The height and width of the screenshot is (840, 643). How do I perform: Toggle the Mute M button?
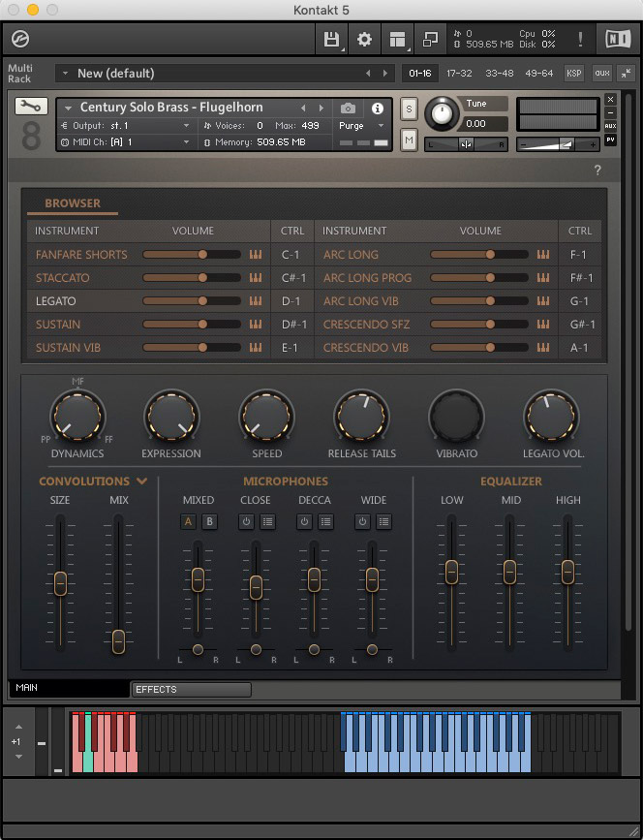[409, 140]
